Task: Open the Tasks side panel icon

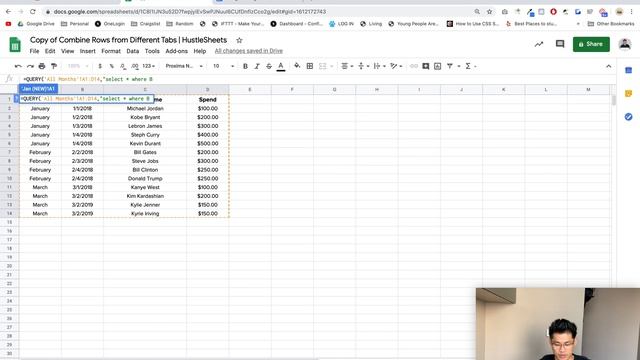Action: click(x=629, y=117)
